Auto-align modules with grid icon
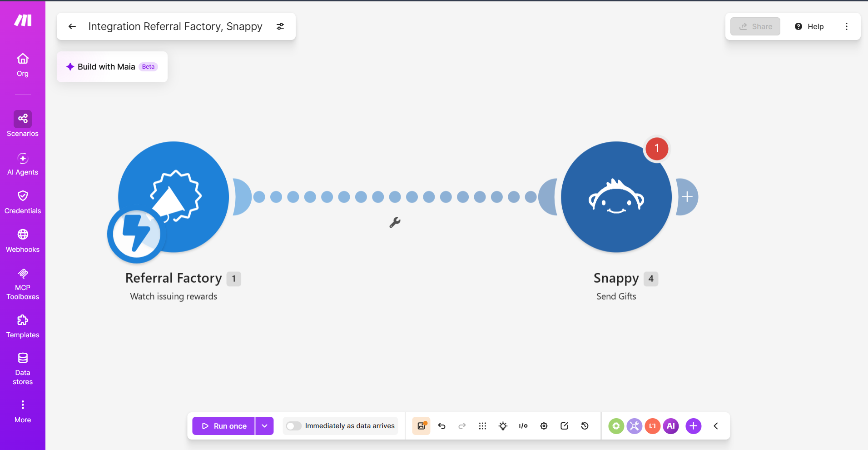Image resolution: width=868 pixels, height=450 pixels. point(482,426)
